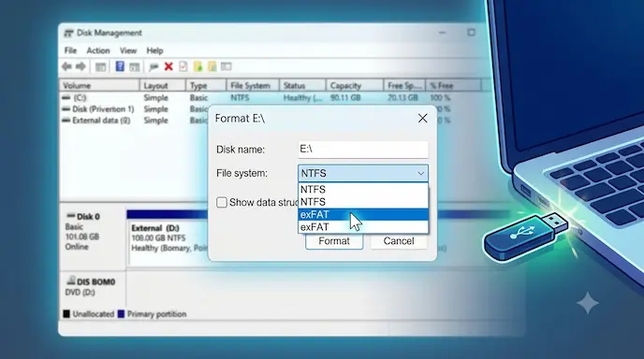The image size is (644, 359).
Task: Sort by the Type column header
Action: click(206, 85)
